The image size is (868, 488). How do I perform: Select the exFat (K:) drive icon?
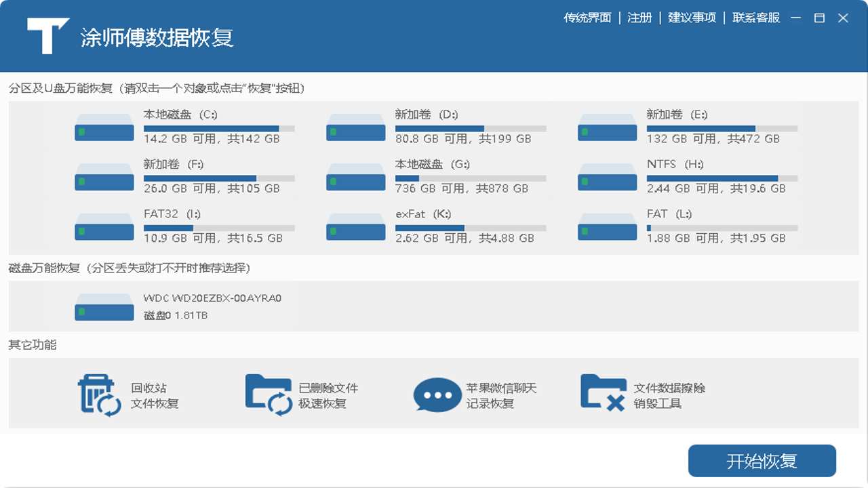coord(355,227)
